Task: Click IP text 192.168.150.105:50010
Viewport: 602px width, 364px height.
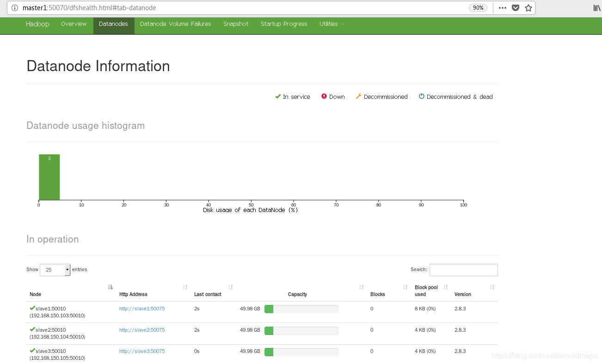Action: pyautogui.click(x=57, y=358)
